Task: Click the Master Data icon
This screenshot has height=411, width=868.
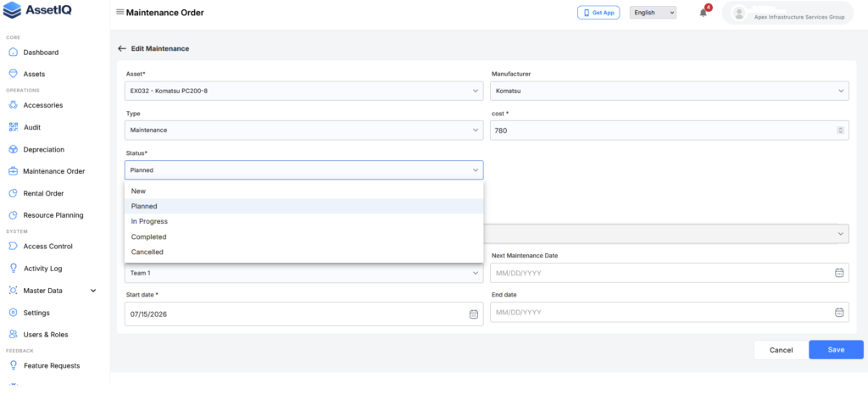Action: point(14,291)
